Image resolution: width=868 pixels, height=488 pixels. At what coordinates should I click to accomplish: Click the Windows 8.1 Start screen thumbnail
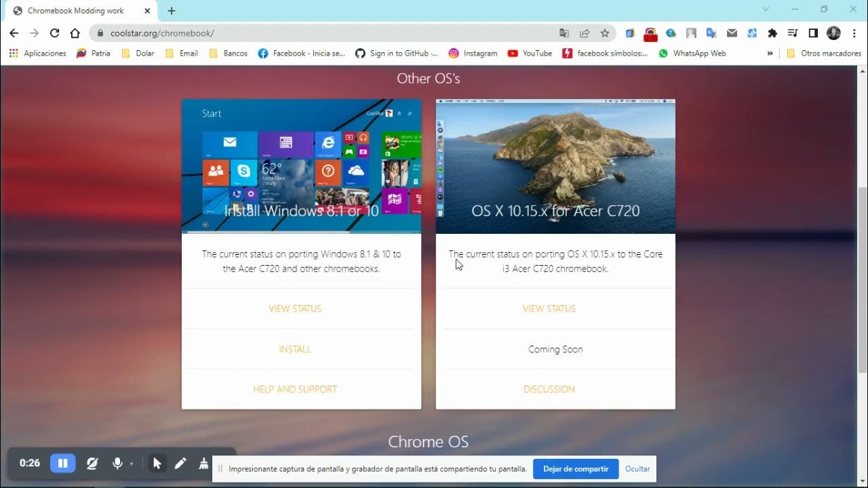point(301,166)
